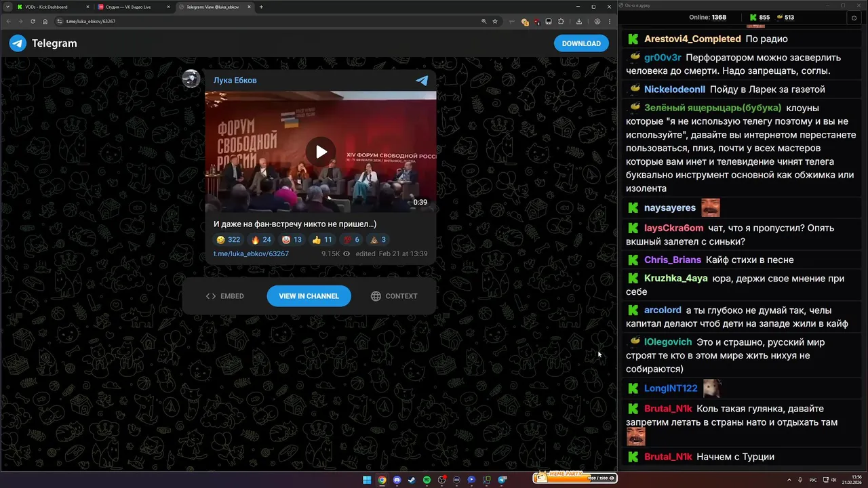Image resolution: width=868 pixels, height=488 pixels.
Task: Play the Форум Свободной России video
Action: (321, 152)
